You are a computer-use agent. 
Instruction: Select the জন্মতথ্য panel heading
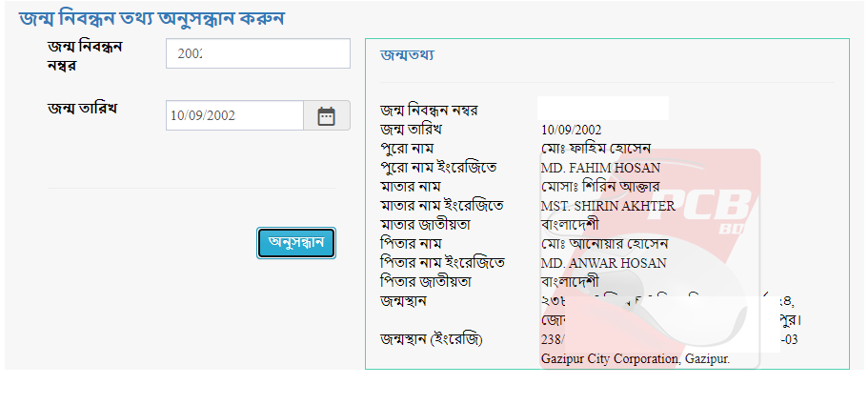(x=407, y=55)
